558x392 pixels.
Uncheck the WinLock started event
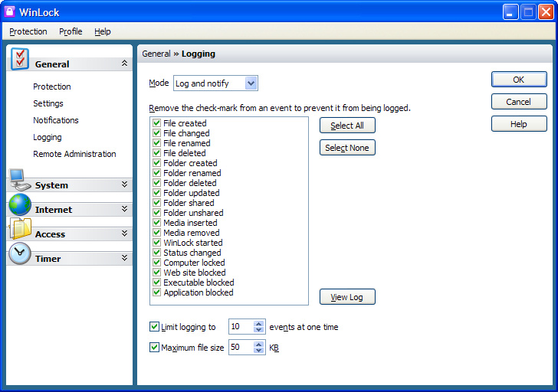click(156, 243)
